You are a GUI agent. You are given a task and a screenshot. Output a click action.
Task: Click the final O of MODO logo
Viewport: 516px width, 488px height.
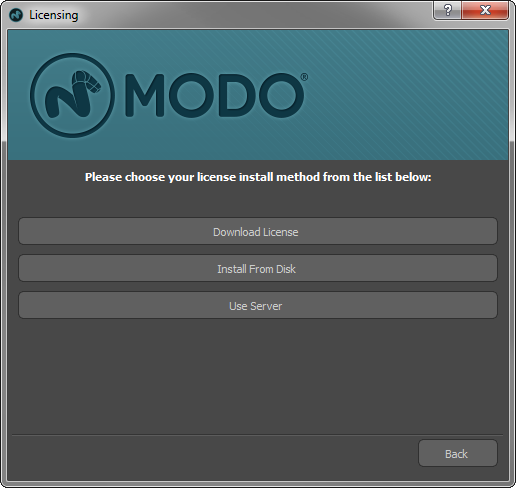pos(280,95)
